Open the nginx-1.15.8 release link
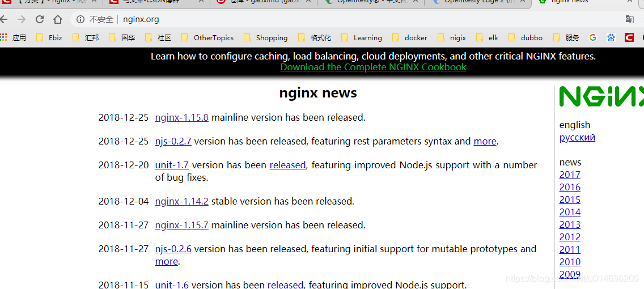This screenshot has height=289, width=644. 181,117
